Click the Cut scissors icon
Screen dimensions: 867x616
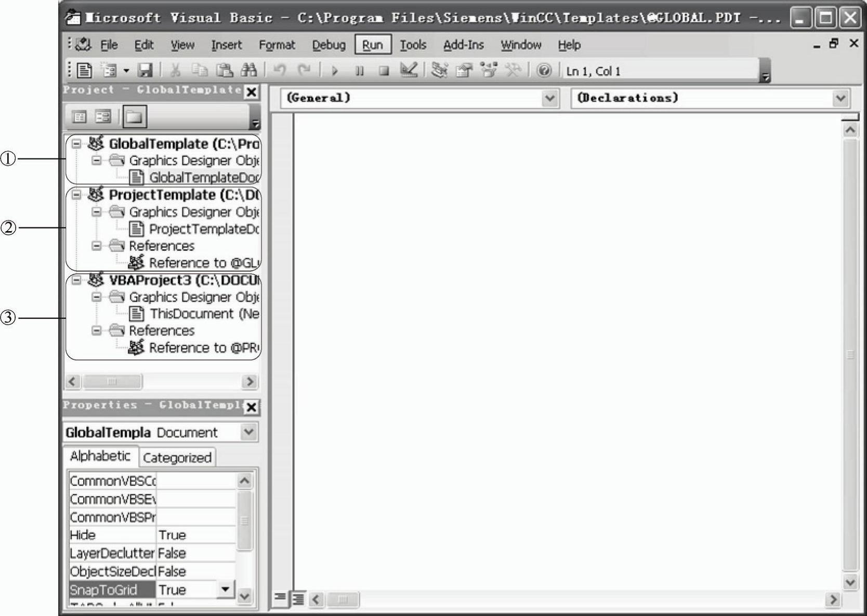tap(175, 70)
